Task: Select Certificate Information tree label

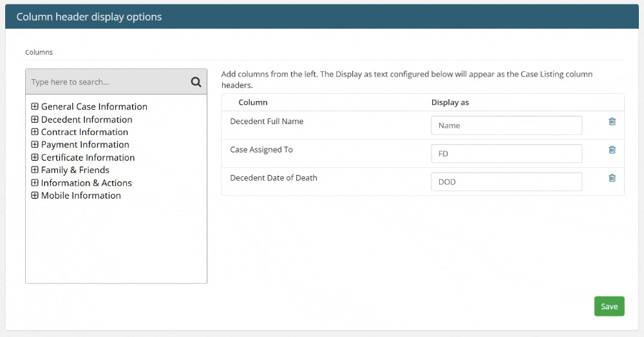Action: click(x=88, y=158)
